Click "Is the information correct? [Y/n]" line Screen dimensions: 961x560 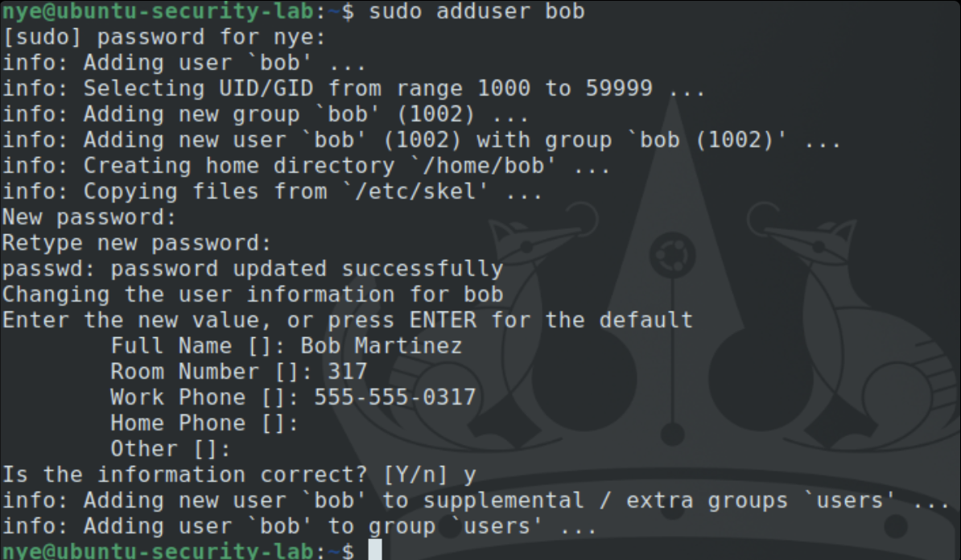click(238, 475)
